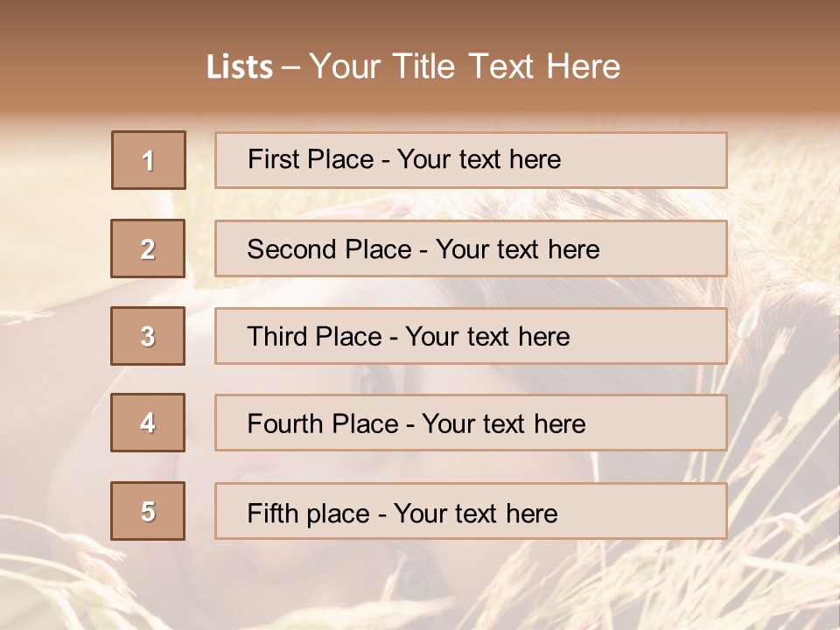This screenshot has height=630, width=840.
Task: Select the Third Place text box
Action: click(x=471, y=336)
